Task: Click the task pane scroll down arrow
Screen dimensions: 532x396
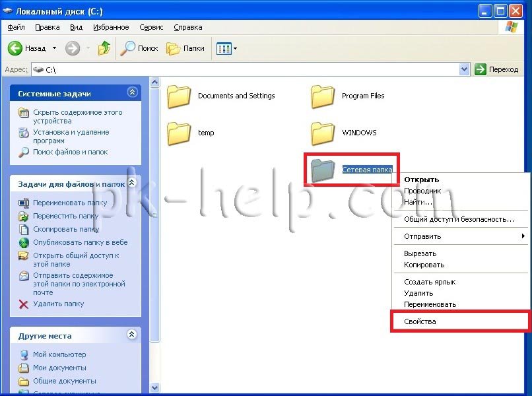Action: coord(154,387)
